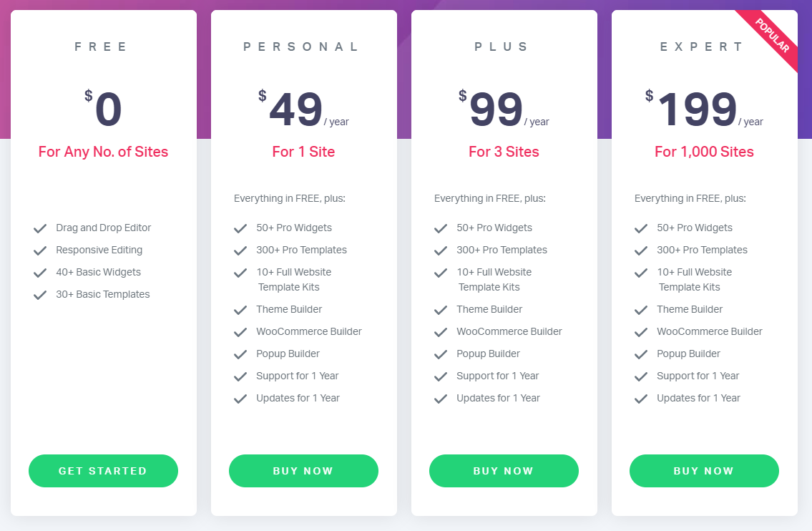Viewport: 812px width, 531px height.
Task: Click checkmark beside Responsive Editing
Action: [x=40, y=250]
